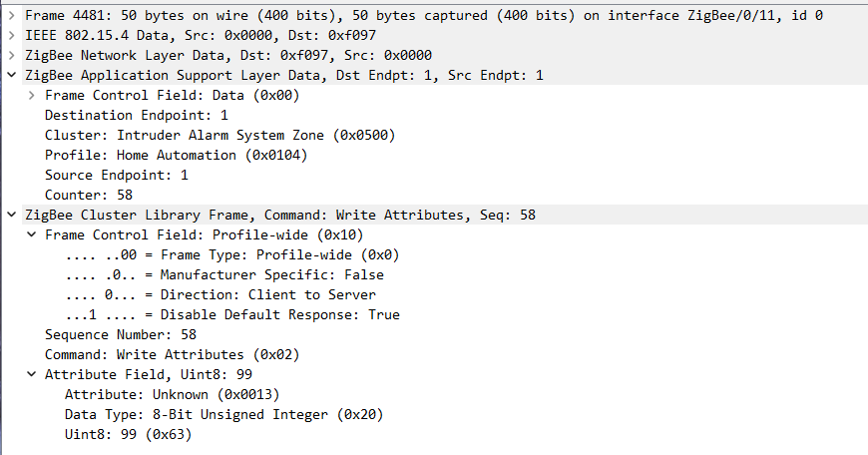Collapse ZigBee Application Support Layer Data
This screenshot has width=868, height=455.
(11, 76)
